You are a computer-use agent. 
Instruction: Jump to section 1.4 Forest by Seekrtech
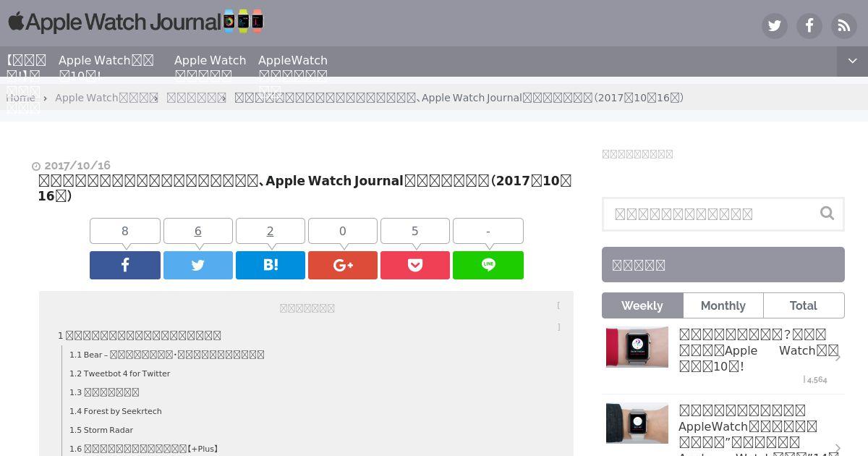[116, 411]
